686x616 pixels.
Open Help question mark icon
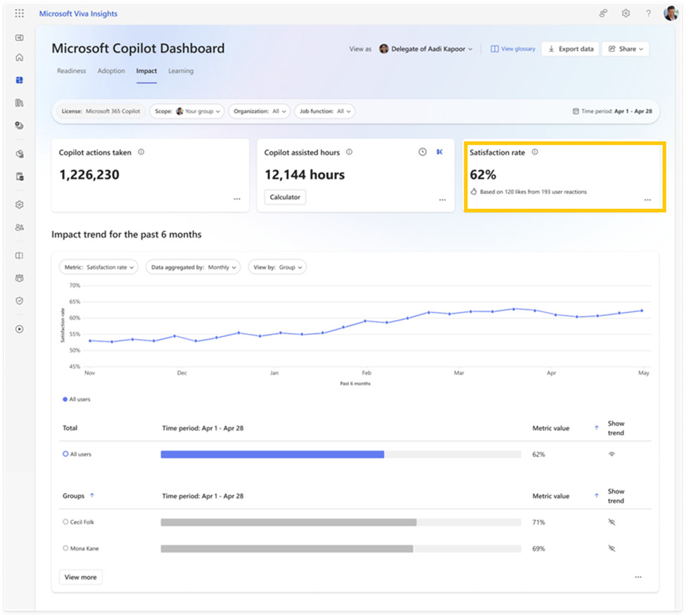tap(648, 13)
